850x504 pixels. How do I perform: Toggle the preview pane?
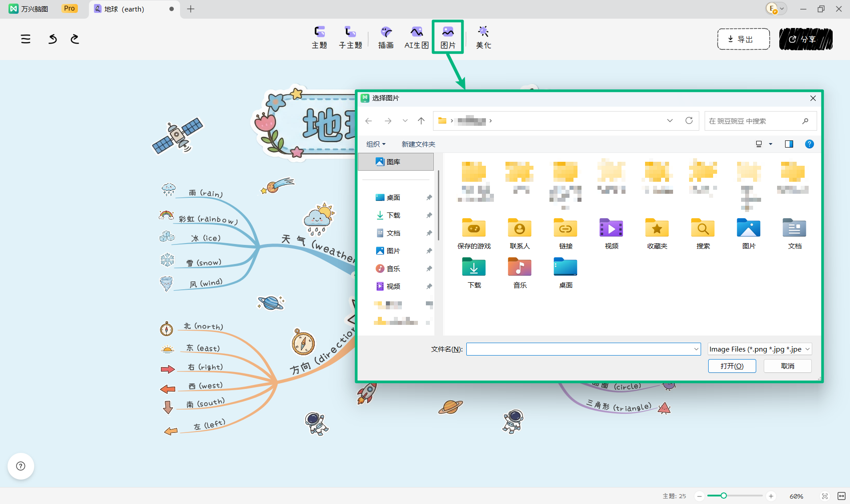[x=789, y=144]
